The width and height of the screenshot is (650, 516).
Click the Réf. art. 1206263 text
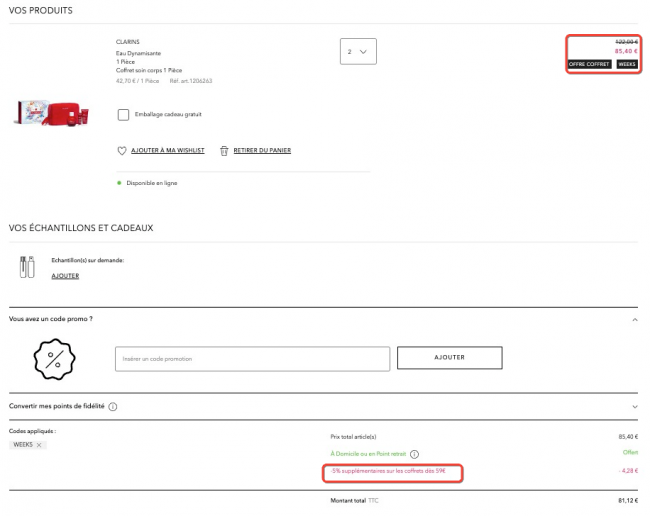(191, 81)
